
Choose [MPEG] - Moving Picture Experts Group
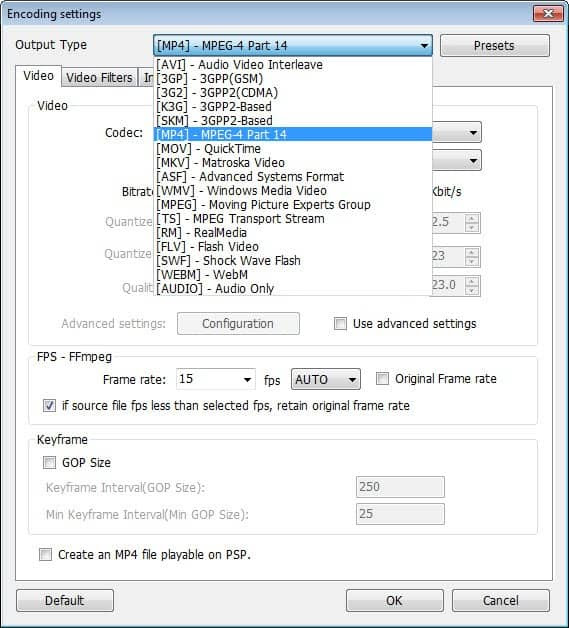tap(293, 205)
